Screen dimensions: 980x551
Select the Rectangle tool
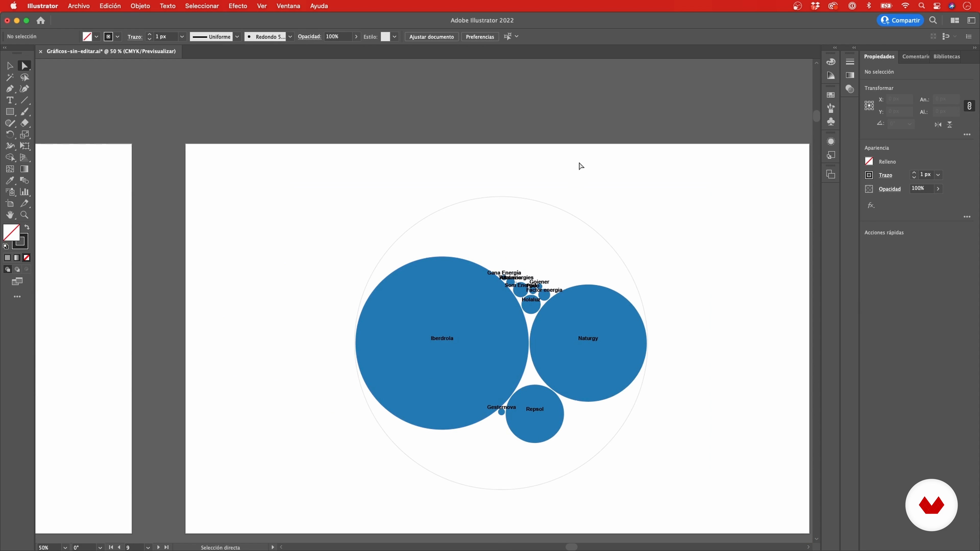(x=10, y=112)
